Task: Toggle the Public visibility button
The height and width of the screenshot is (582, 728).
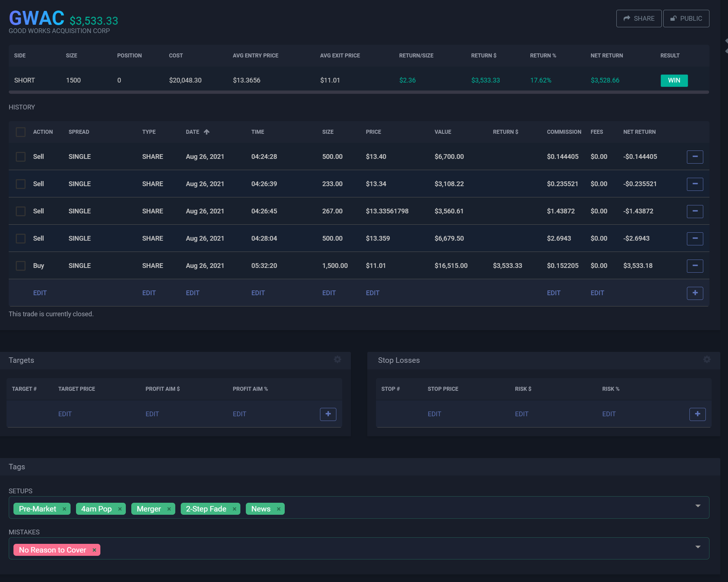Action: [x=686, y=19]
